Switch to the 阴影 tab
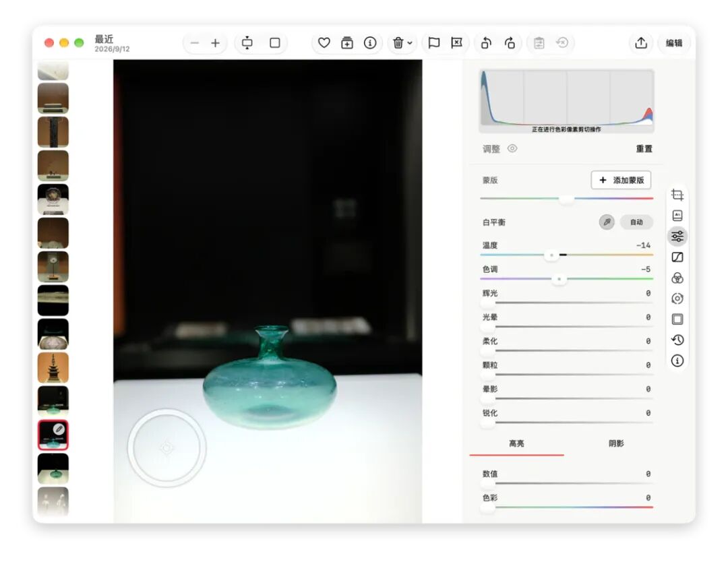 616,443
